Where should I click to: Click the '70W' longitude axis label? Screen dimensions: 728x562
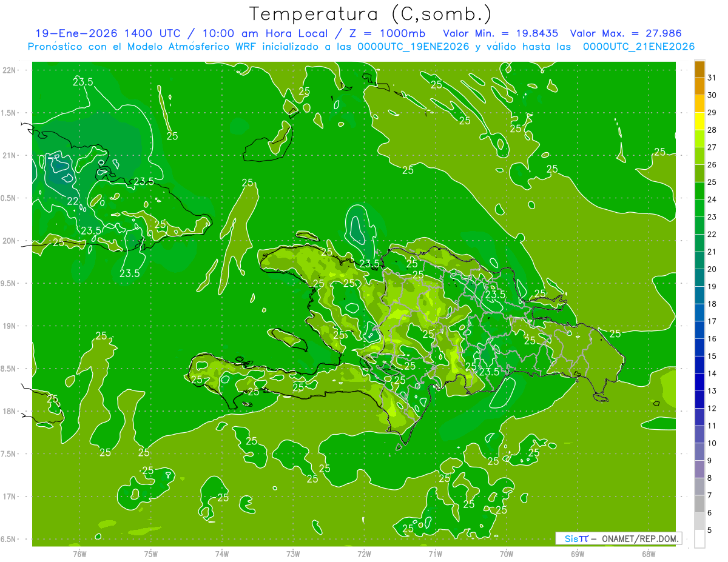[x=507, y=554]
